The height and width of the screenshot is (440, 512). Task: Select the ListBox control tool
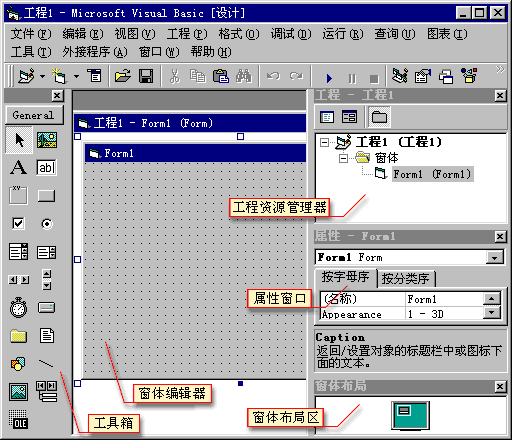point(46,252)
